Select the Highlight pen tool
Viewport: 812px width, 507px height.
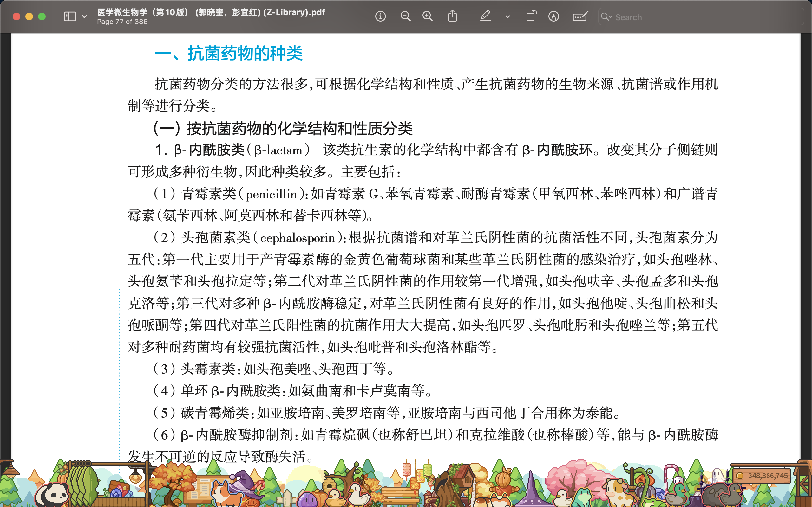pyautogui.click(x=485, y=16)
